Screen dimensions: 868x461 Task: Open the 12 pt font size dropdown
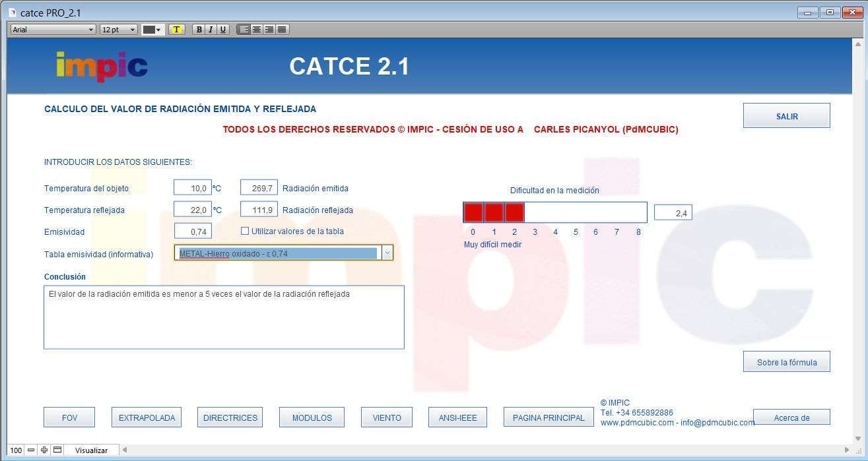pos(133,29)
